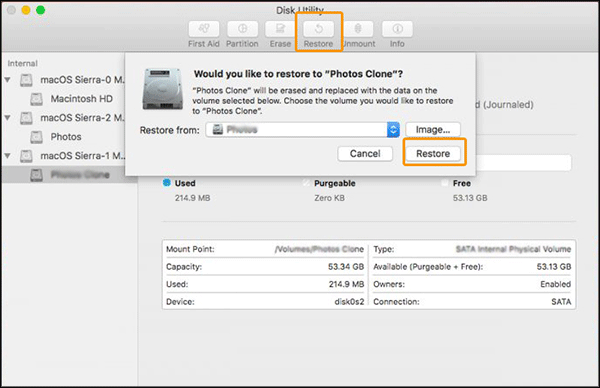Unmount the selected volume via toolbar
Screen dimensions: 600x388
point(359,29)
